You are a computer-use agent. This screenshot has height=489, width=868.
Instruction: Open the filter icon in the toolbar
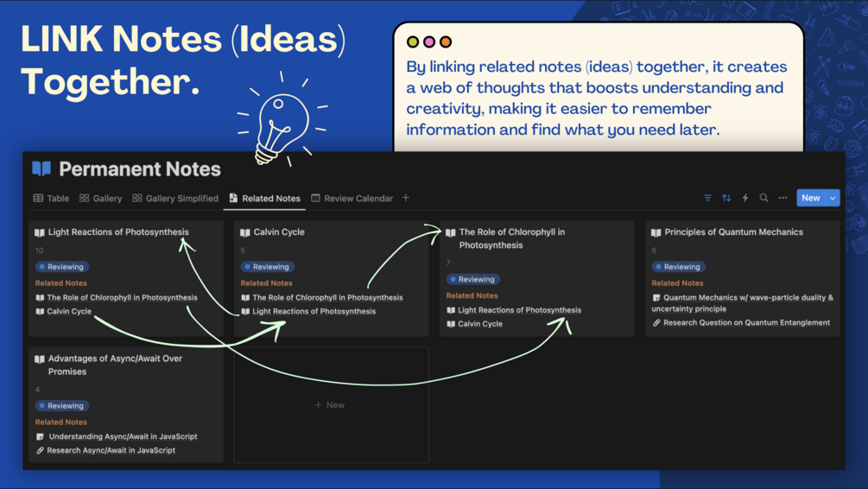click(x=707, y=198)
